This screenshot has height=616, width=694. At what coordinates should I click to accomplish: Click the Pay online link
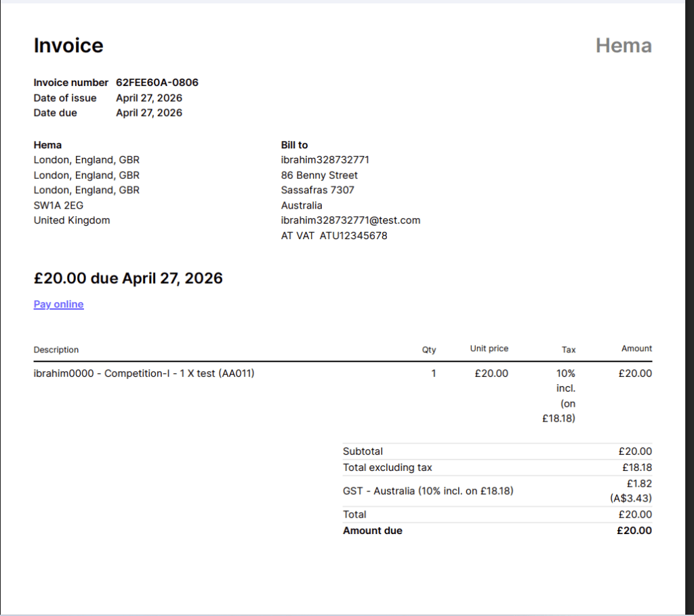(x=58, y=304)
